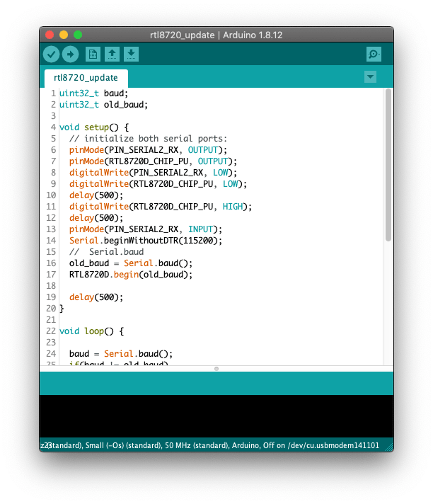Screen dimensions: 433x504
Task: Click the Verify sketch checkmark icon
Action: [51, 54]
